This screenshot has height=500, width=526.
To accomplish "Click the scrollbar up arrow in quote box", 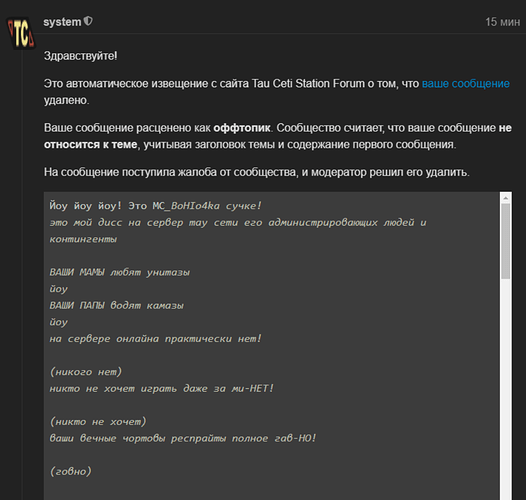I will point(506,198).
